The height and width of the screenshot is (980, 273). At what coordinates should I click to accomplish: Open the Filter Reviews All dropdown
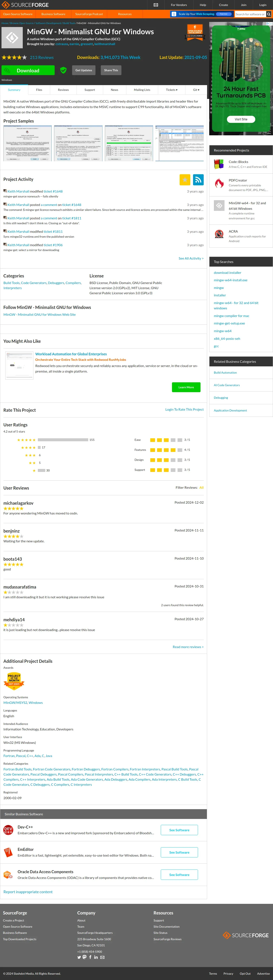(202, 487)
